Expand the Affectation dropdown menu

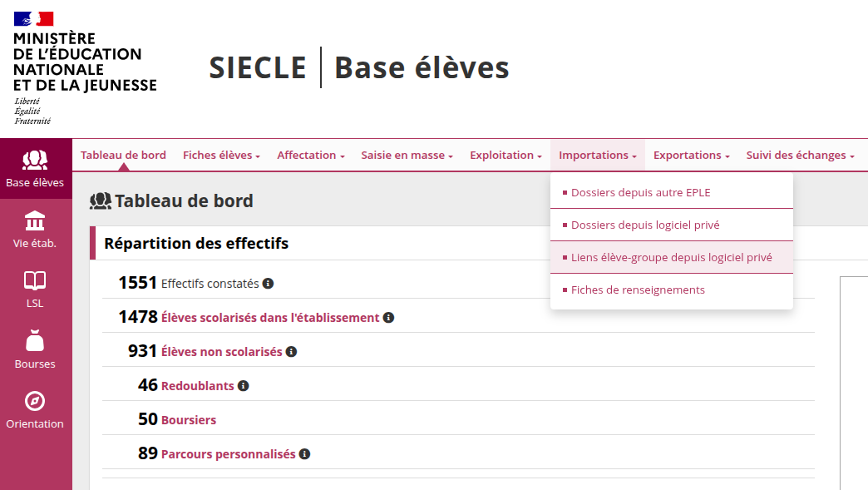point(311,156)
